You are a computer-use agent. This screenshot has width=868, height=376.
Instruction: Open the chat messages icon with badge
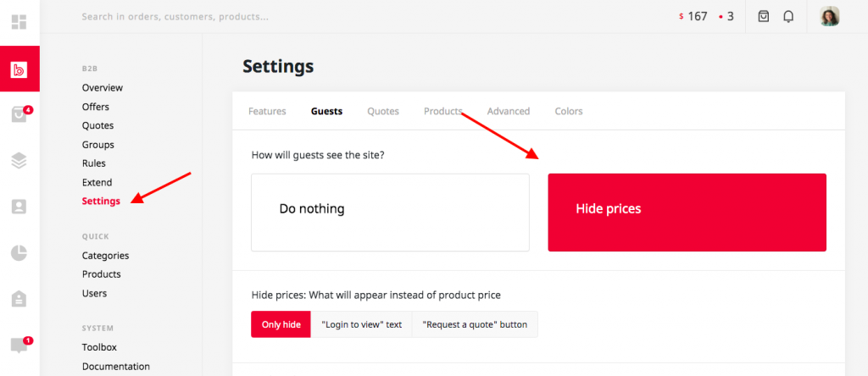[x=19, y=345]
